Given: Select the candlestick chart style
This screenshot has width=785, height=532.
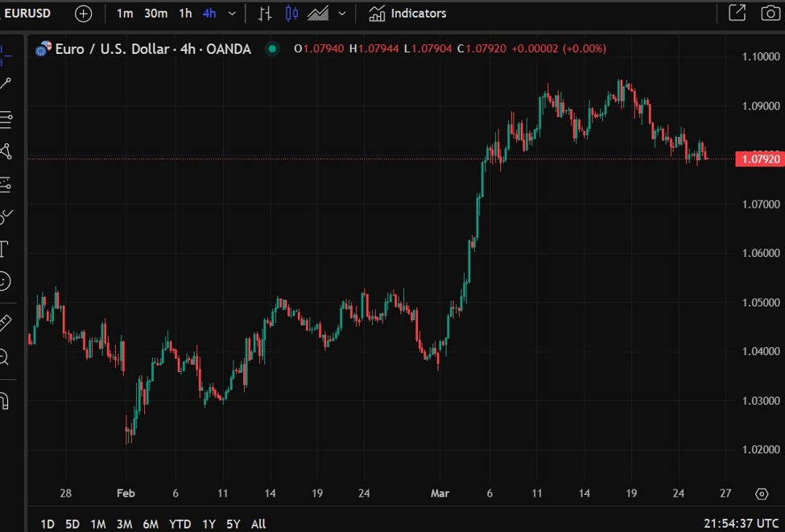Looking at the screenshot, I should 291,14.
